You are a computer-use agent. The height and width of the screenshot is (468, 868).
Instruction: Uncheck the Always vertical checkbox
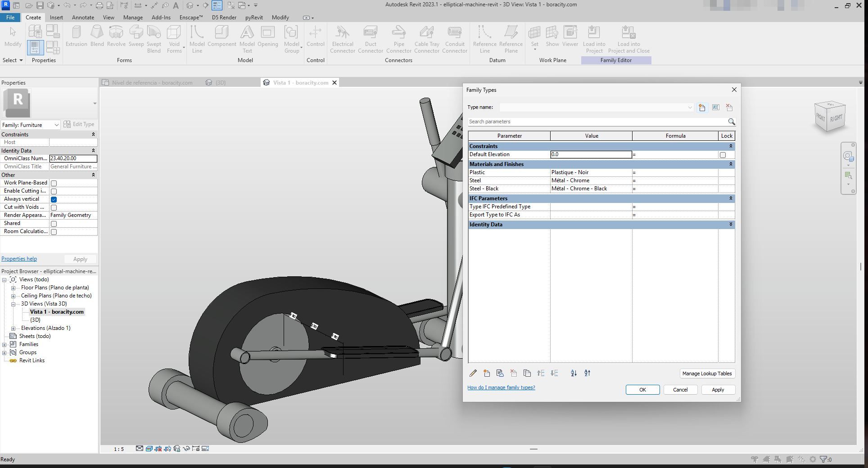(54, 199)
